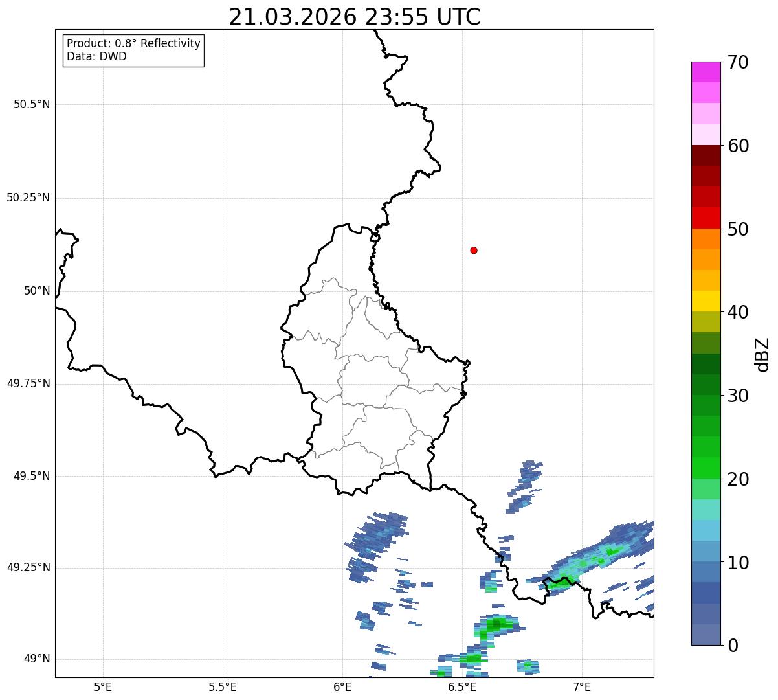Click the yellow swatch above 40

point(706,301)
